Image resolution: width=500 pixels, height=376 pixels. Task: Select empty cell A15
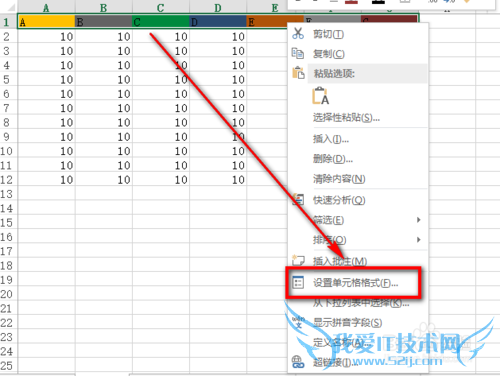coord(46,223)
